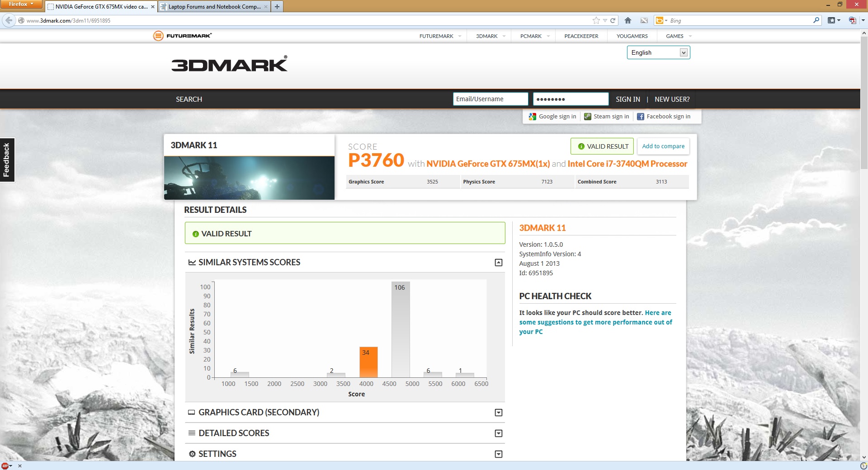Screen dimensions: 868x470
Task: Click the password field
Action: pos(571,99)
